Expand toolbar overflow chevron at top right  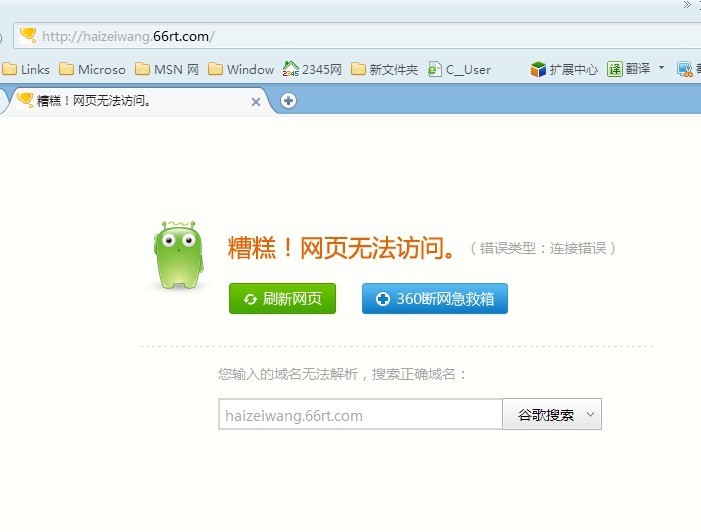687,5
